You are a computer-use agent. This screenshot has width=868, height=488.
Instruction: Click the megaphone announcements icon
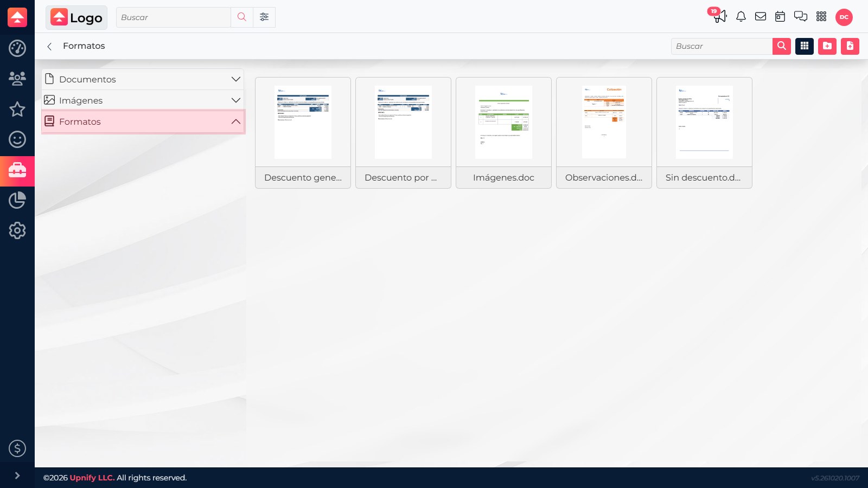pyautogui.click(x=719, y=16)
